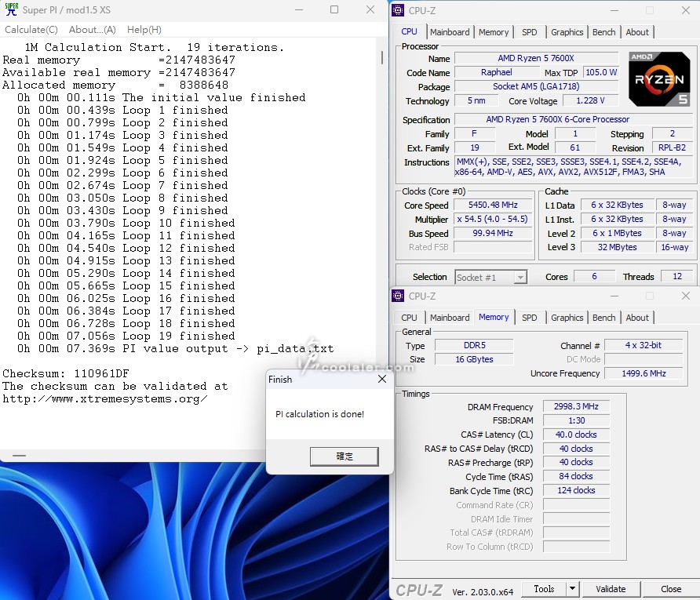
Task: Close the Super PI window
Action: click(370, 10)
